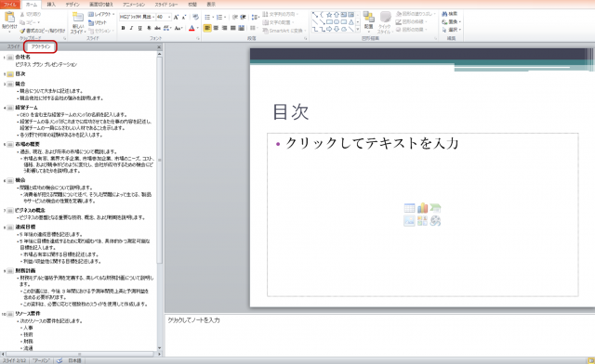Viewport: 595px width, 364px height.
Task: Click the Increase List Level indent icon
Action: point(243,17)
